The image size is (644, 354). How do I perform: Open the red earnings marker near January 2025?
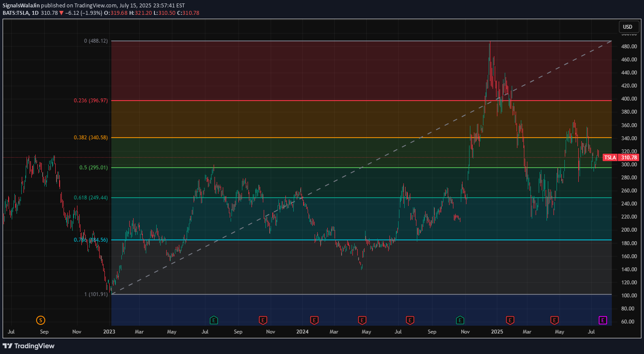point(510,320)
